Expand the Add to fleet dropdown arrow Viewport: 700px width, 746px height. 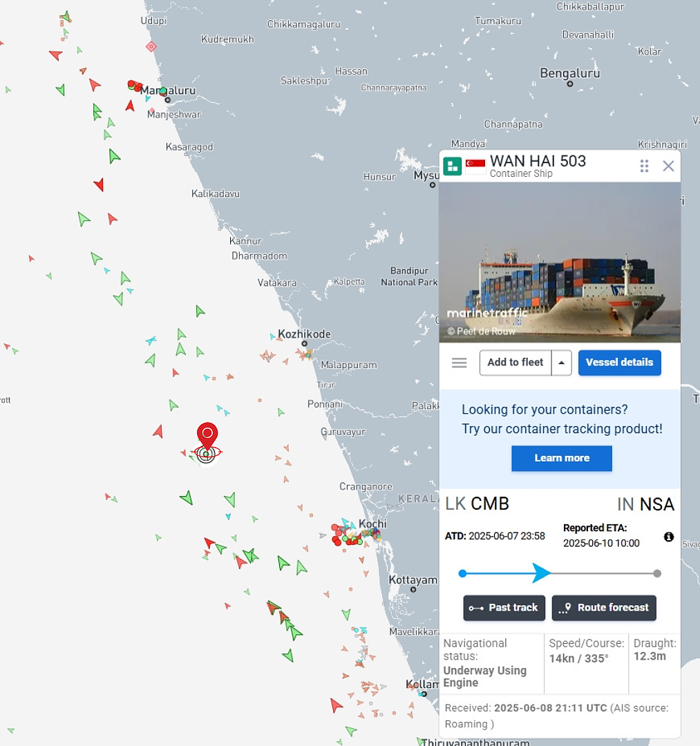(562, 363)
